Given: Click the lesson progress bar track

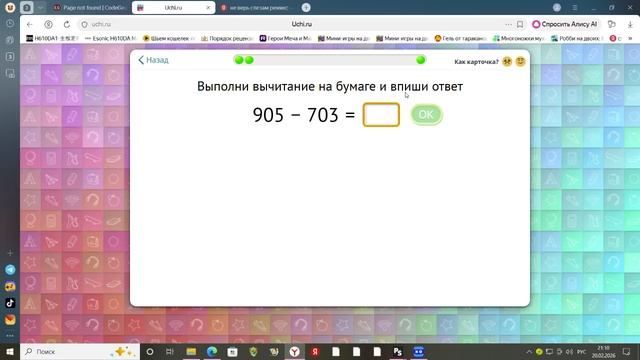Looking at the screenshot, I should tap(330, 60).
